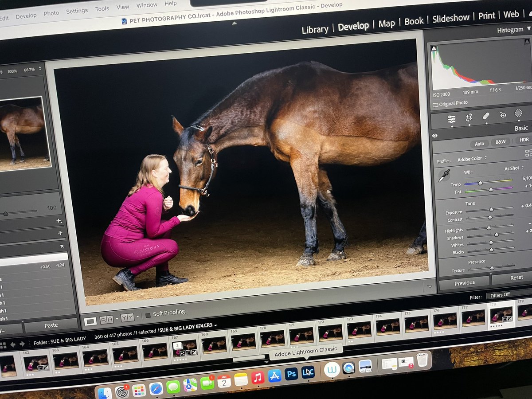Screen dimensions: 532x399
Task: Open Maps from the Dock
Action: 190,384
